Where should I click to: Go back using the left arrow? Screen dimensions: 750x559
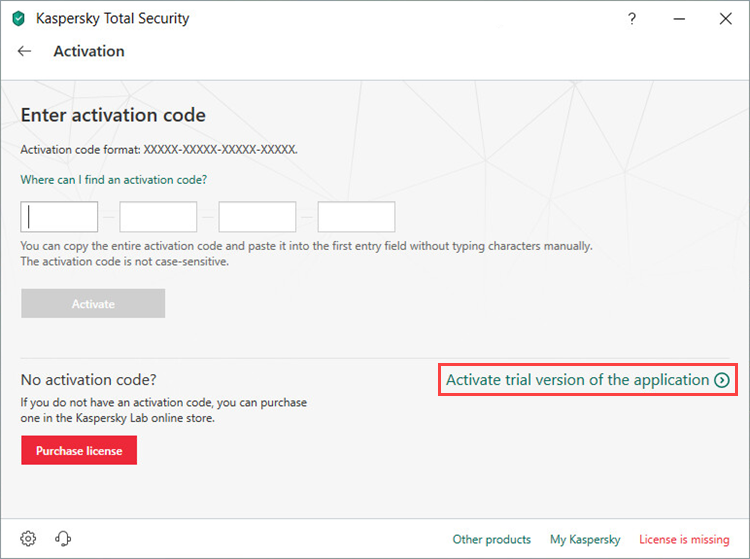25,51
